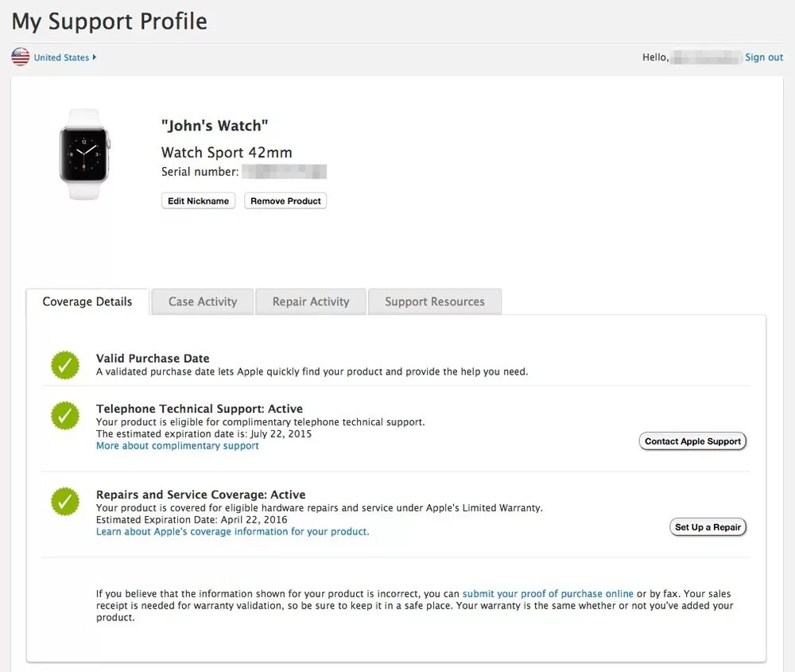Click the My Support Profile page title
Screen dimensions: 795x672
coord(110,21)
